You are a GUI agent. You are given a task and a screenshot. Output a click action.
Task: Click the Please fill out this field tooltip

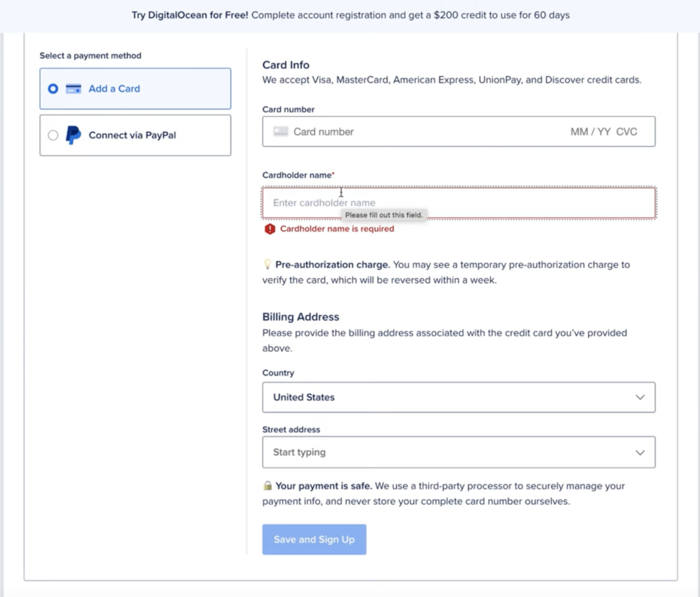point(384,215)
